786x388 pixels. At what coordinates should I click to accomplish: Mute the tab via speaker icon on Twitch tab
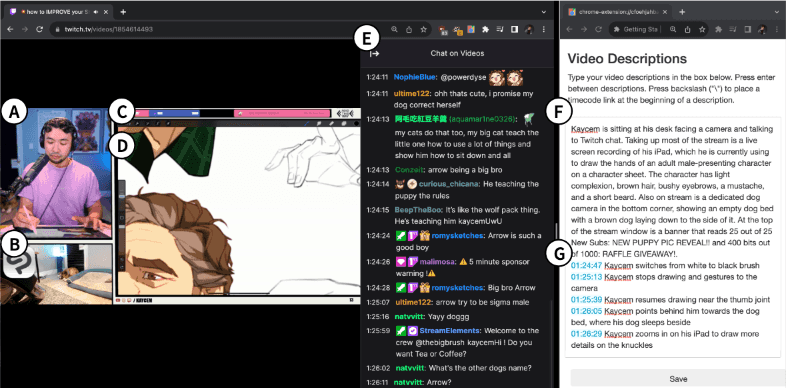(x=96, y=12)
